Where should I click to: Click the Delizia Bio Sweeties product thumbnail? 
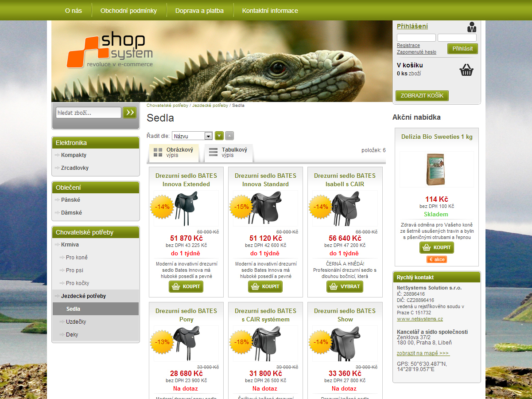437,169
